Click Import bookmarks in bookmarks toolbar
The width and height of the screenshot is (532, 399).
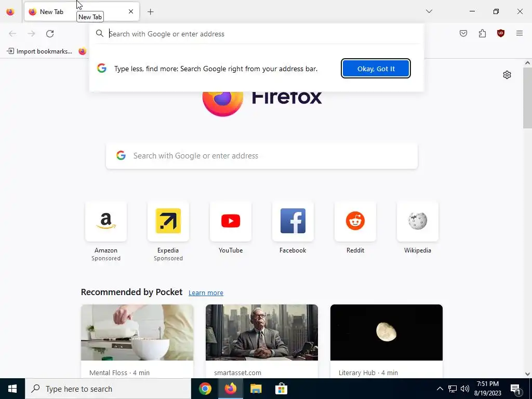(x=39, y=51)
